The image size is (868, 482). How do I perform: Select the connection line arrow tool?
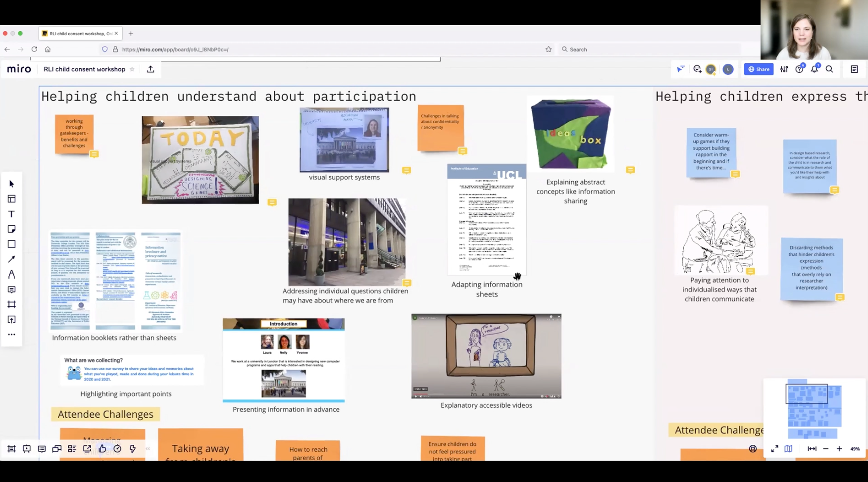tap(11, 259)
